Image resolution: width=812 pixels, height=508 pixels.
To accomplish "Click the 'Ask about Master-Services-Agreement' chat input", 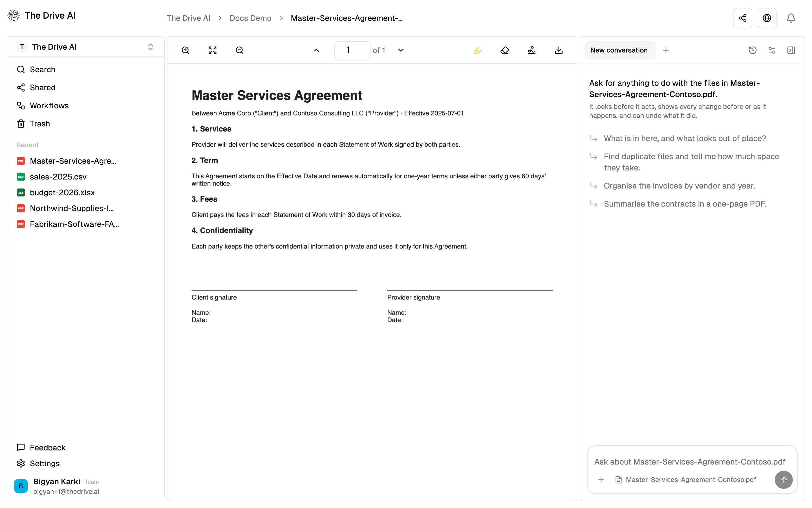I will (690, 462).
